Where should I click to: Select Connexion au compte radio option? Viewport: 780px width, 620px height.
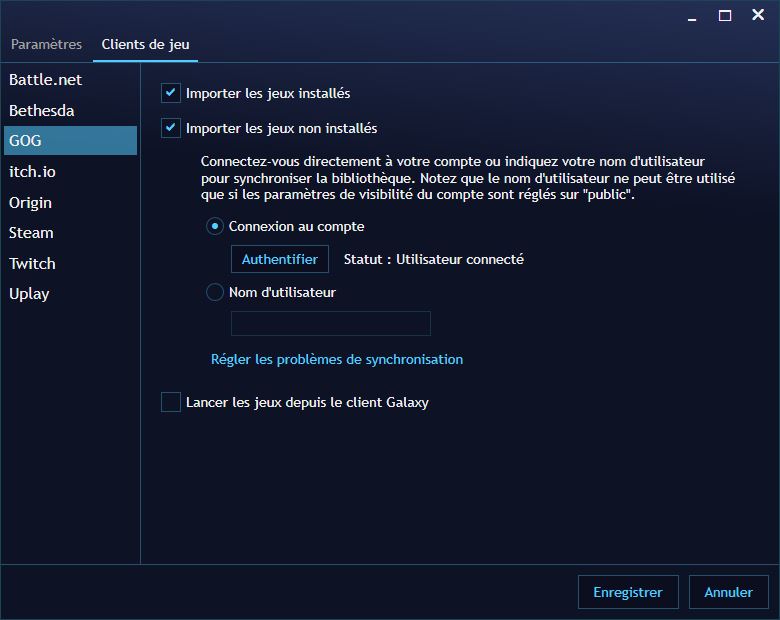click(x=214, y=226)
